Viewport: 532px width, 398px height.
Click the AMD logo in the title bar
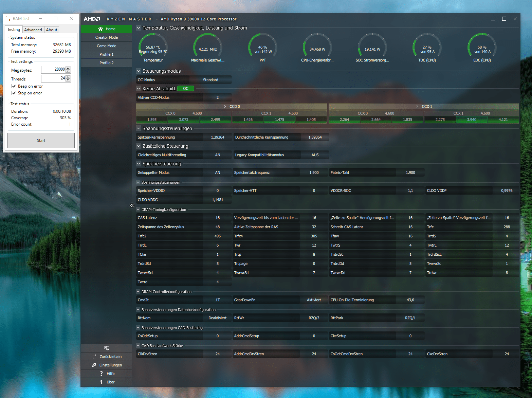(x=92, y=19)
